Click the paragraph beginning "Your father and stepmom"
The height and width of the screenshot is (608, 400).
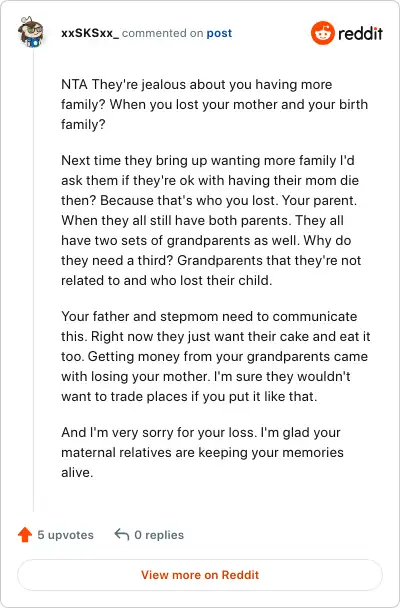[216, 356]
